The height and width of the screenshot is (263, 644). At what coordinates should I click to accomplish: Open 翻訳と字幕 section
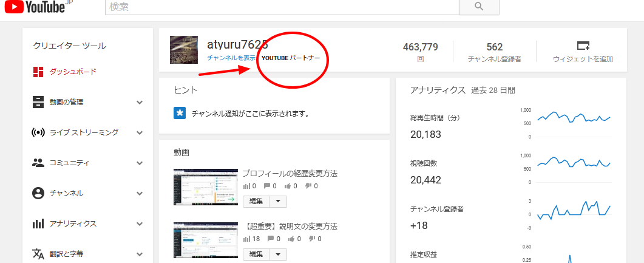point(67,254)
